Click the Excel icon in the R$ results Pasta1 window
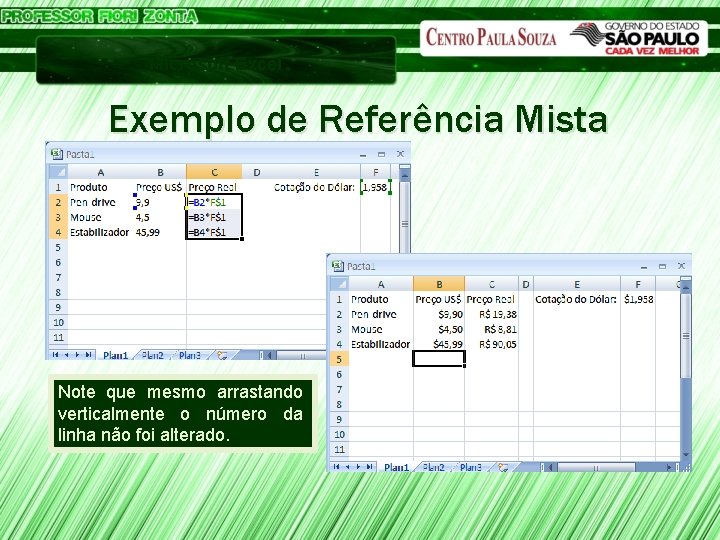 click(338, 266)
